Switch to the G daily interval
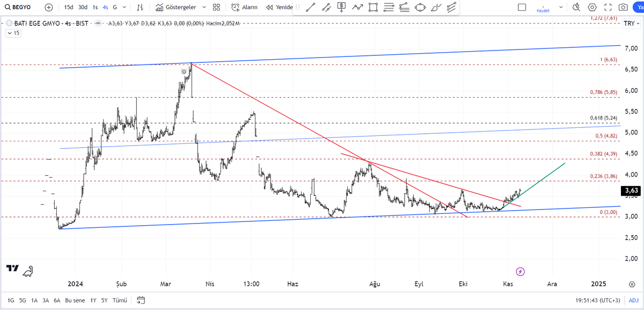 (115, 8)
